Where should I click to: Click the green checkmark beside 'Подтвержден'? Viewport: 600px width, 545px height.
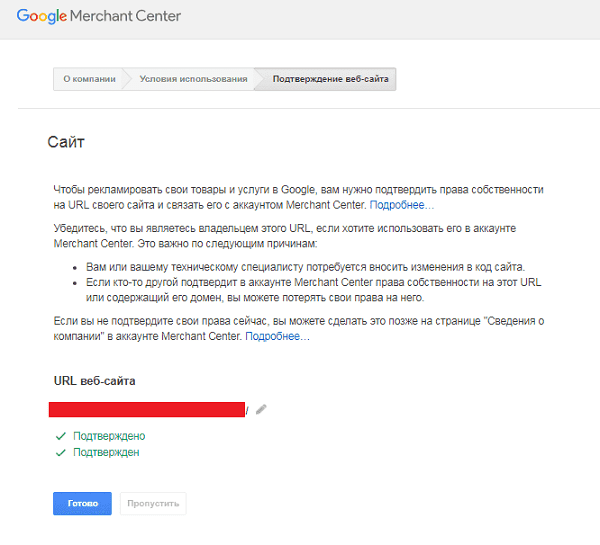click(61, 453)
